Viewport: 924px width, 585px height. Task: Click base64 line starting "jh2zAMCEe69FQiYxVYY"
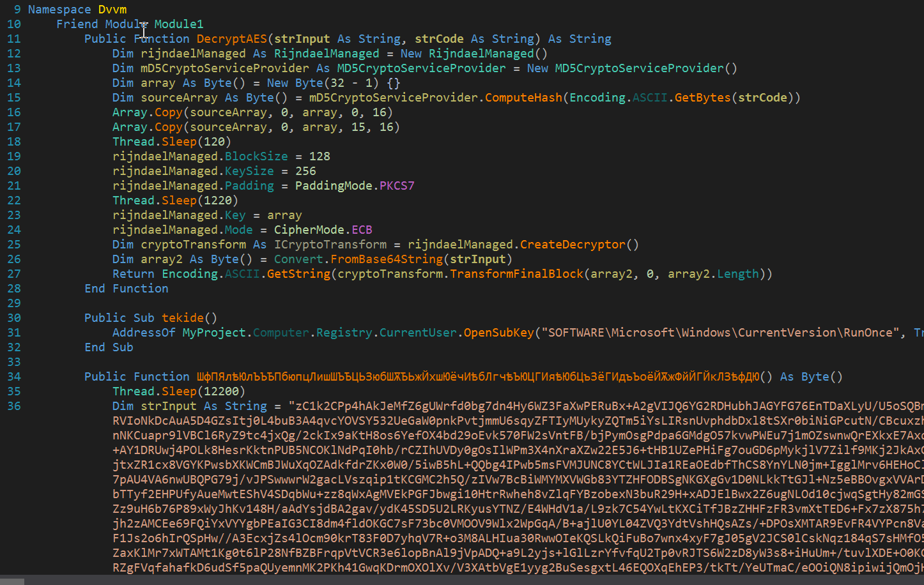click(518, 524)
